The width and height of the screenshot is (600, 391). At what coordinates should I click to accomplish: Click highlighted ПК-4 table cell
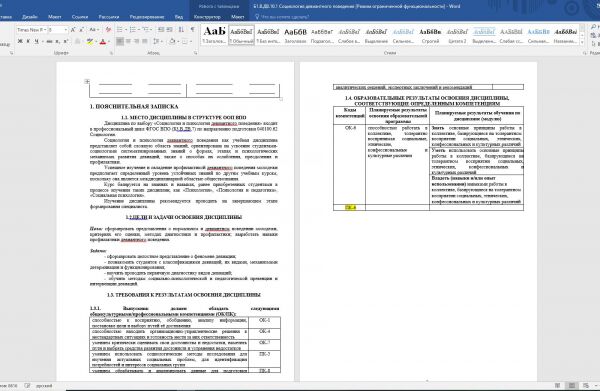coord(350,208)
